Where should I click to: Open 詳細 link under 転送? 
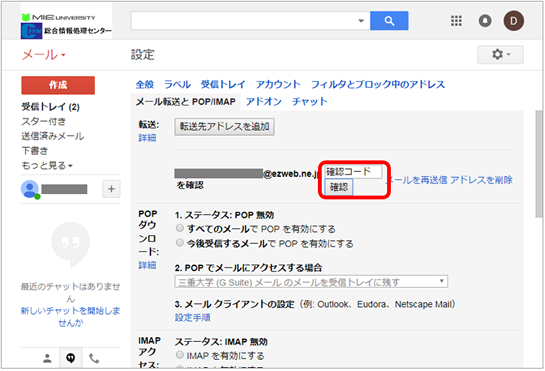[147, 138]
